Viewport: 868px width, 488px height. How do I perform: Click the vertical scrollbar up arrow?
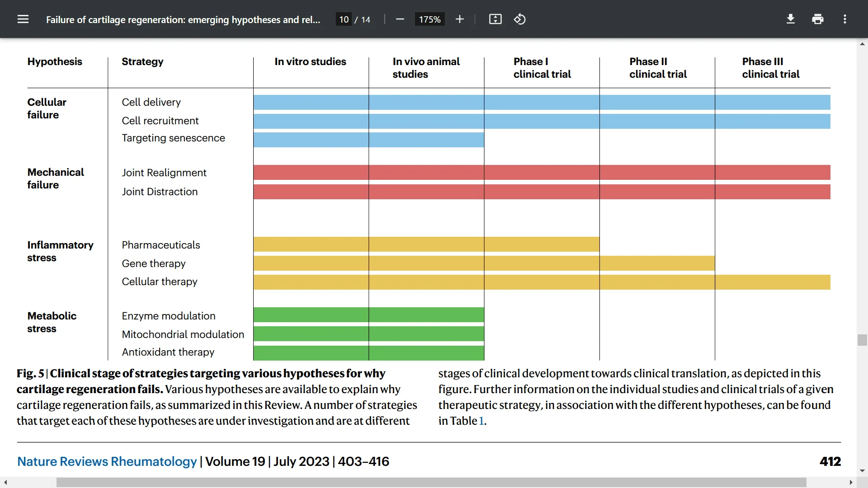click(x=862, y=44)
